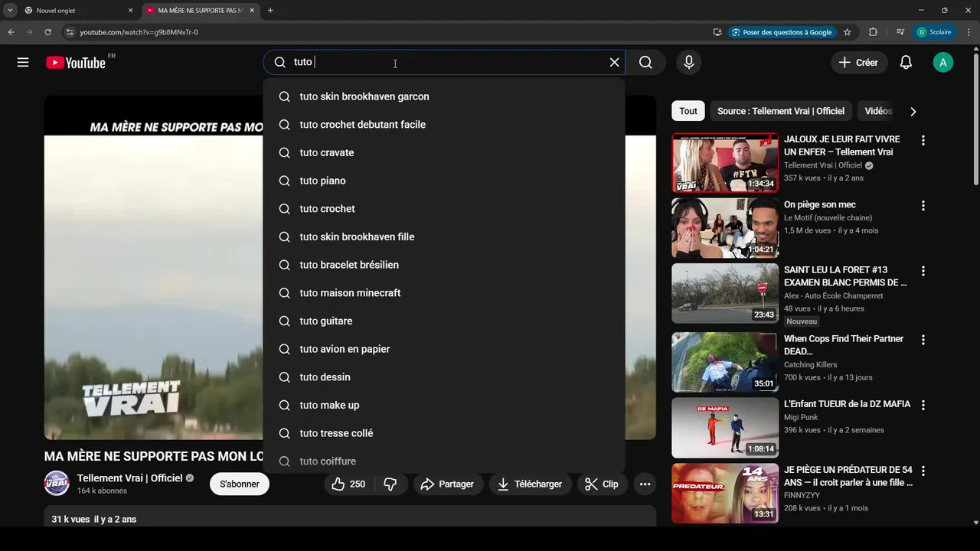This screenshot has height=551, width=980.
Task: Open When Cops Find Their Partner thumbnail
Action: 725,362
